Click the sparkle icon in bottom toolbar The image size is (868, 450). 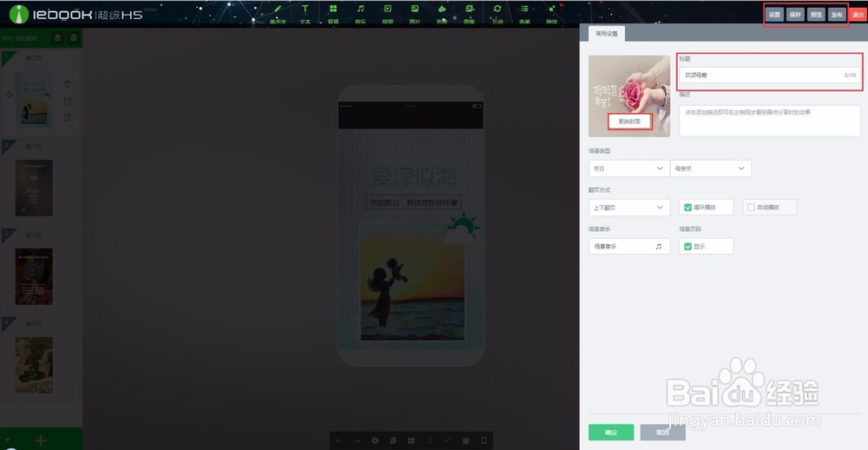447,440
